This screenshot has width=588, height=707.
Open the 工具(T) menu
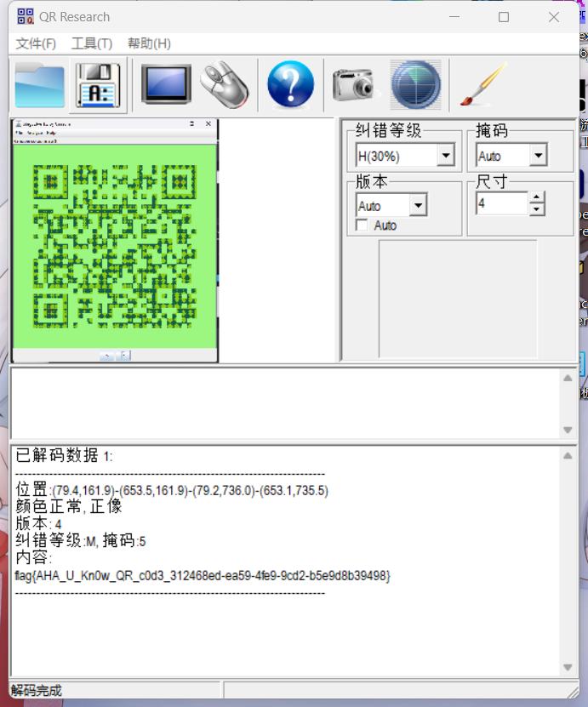point(92,43)
